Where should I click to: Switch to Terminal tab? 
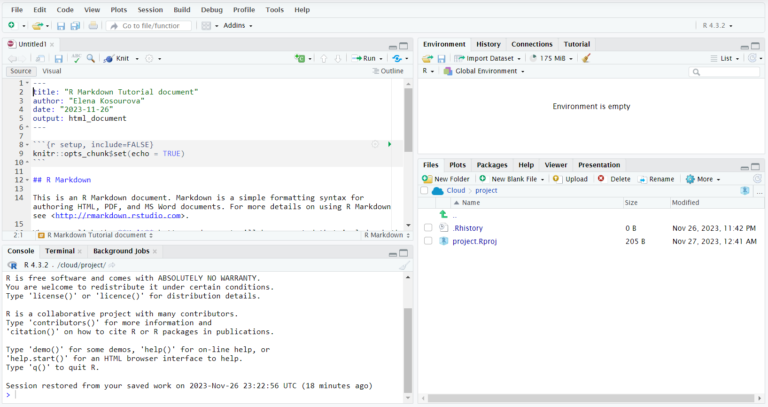pyautogui.click(x=60, y=251)
